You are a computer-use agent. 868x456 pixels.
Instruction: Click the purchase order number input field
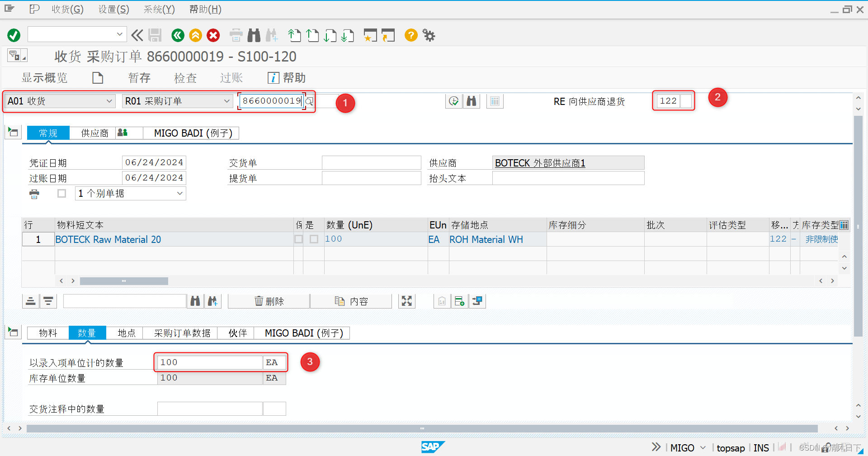click(x=272, y=101)
